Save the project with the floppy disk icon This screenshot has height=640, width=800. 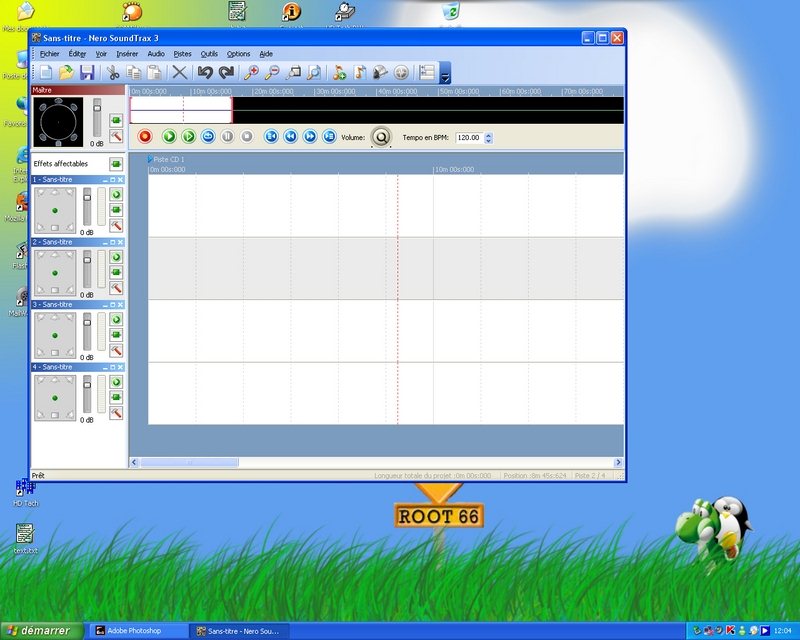pyautogui.click(x=87, y=72)
